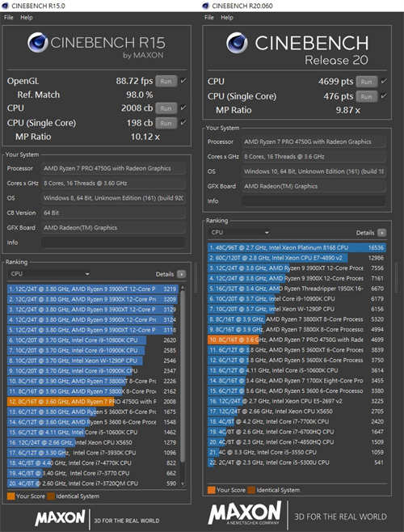Viewport: 404px width, 532px height.
Task: Toggle CPU Single Core checkbox in R15
Action: point(183,122)
